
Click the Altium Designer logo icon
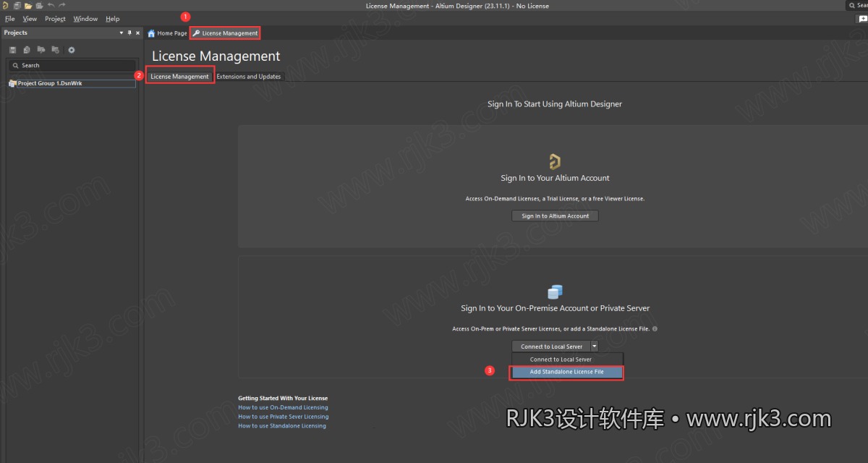tap(5, 6)
